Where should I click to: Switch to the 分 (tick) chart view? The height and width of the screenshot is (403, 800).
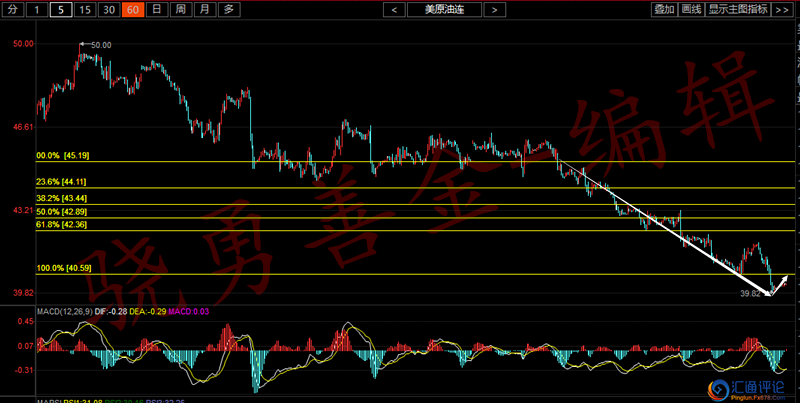pos(13,9)
